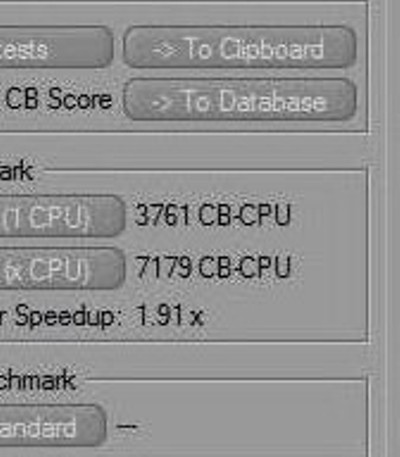Click the group title ending 'chmark'

(37, 380)
